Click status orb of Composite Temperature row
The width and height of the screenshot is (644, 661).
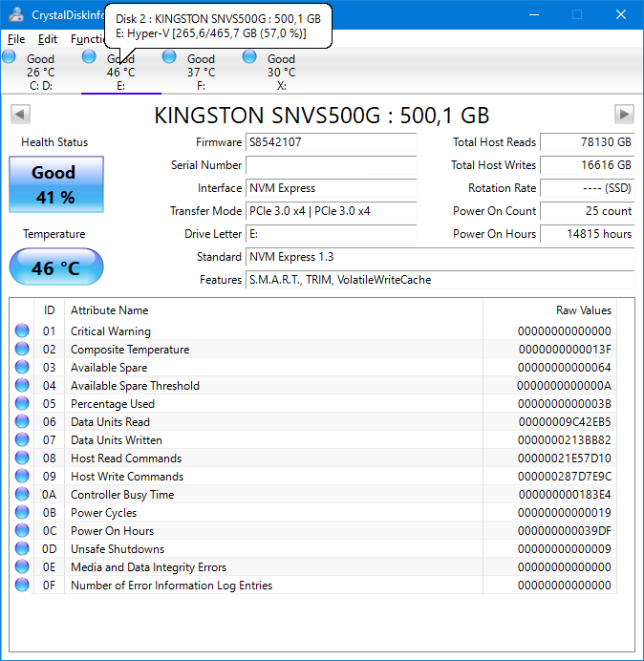(x=22, y=349)
